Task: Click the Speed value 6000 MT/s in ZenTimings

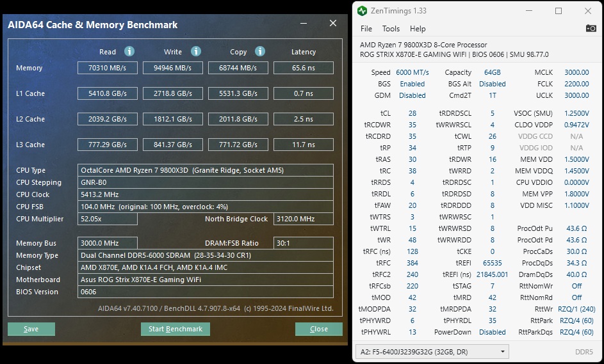Action: coord(412,72)
